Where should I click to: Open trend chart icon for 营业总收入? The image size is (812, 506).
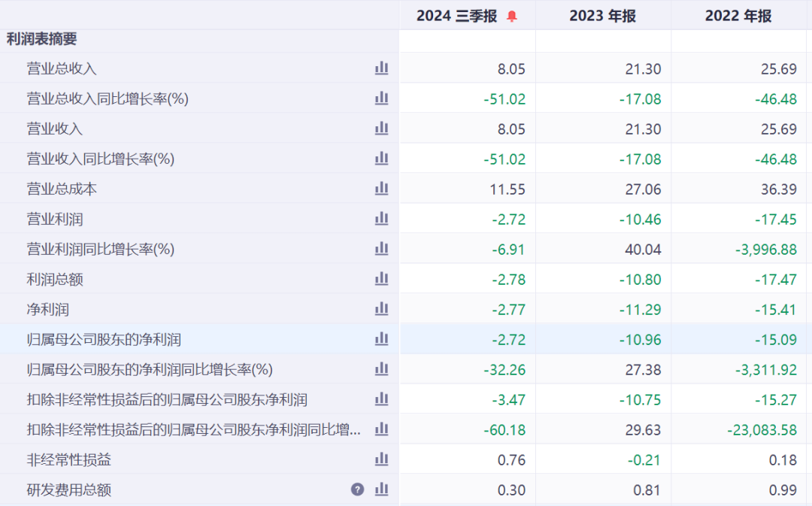[x=381, y=68]
